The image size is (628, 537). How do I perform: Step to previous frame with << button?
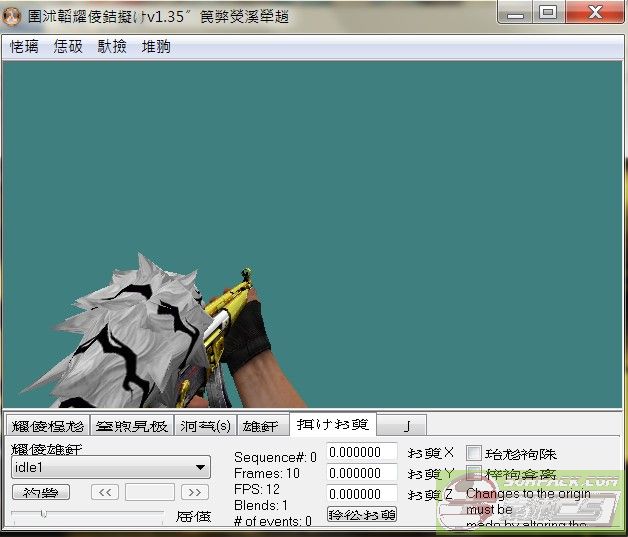[x=105, y=492]
